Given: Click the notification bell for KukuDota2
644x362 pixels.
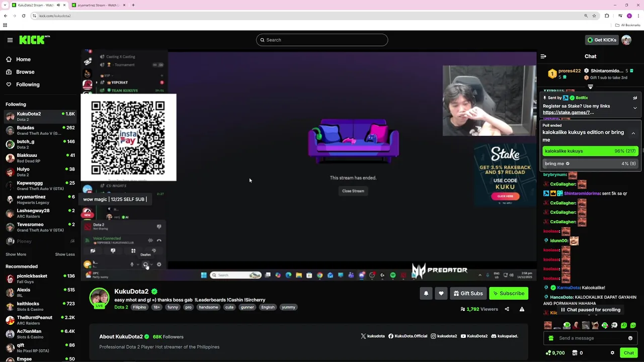Looking at the screenshot, I should (426, 294).
